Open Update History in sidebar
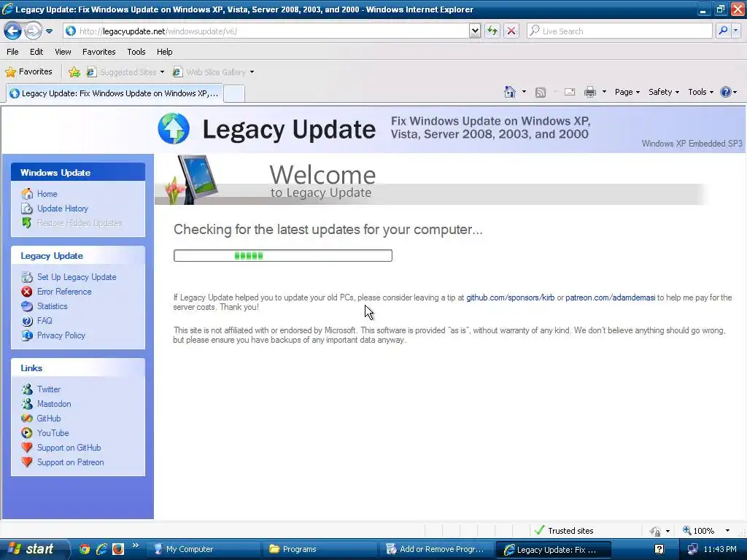The image size is (747, 560). point(63,209)
